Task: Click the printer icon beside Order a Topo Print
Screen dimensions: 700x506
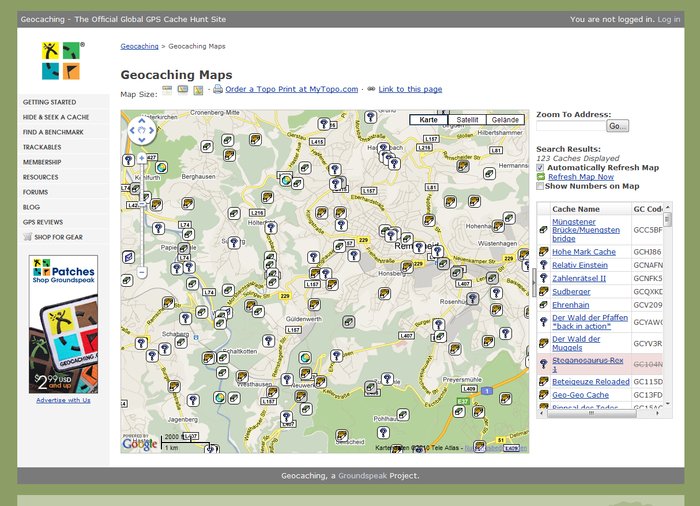Action: [x=218, y=89]
